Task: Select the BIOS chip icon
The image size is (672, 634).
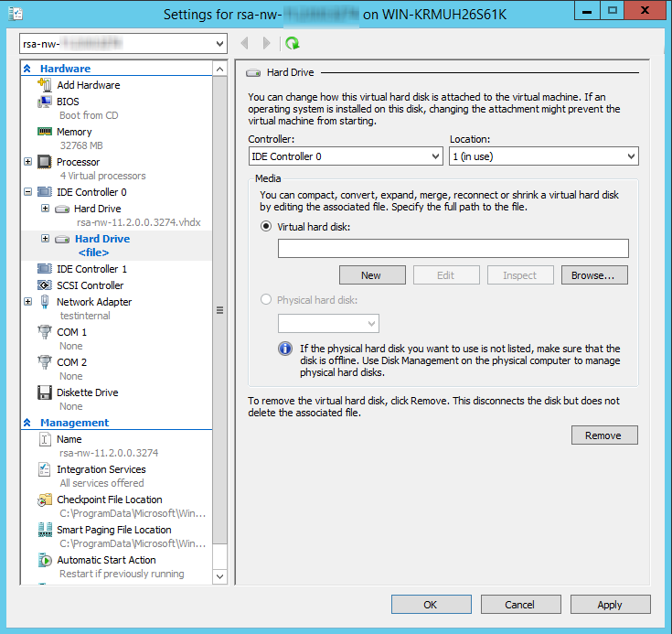Action: [44, 102]
